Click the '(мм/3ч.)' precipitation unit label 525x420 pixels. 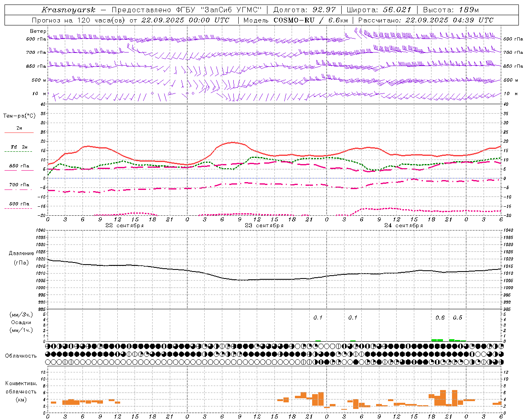coord(21,315)
